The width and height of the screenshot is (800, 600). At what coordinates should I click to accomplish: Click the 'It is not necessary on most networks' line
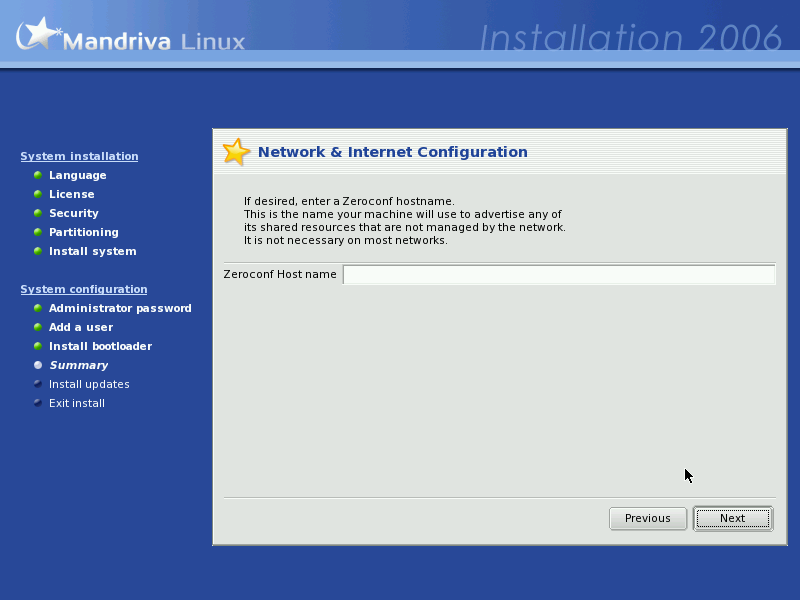point(345,240)
